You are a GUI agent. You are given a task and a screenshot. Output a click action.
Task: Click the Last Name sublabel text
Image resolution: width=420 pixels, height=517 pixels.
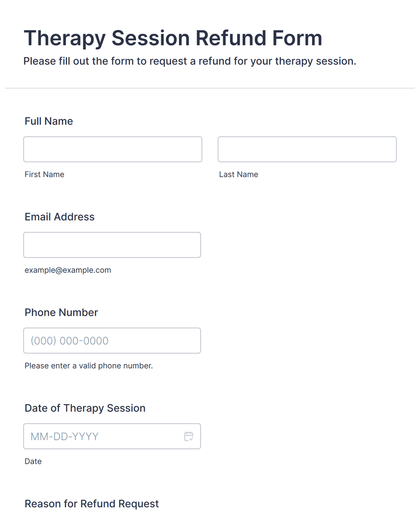[x=239, y=174]
